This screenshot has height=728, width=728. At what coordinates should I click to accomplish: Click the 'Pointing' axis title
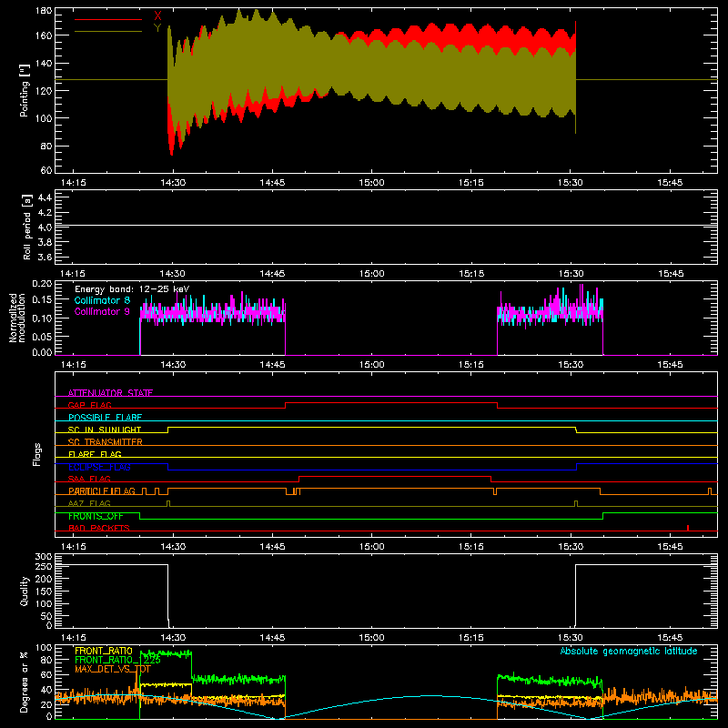tap(25, 90)
